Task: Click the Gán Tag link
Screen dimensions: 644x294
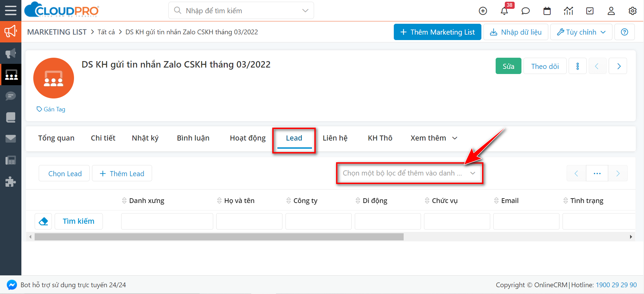Action: click(x=51, y=109)
